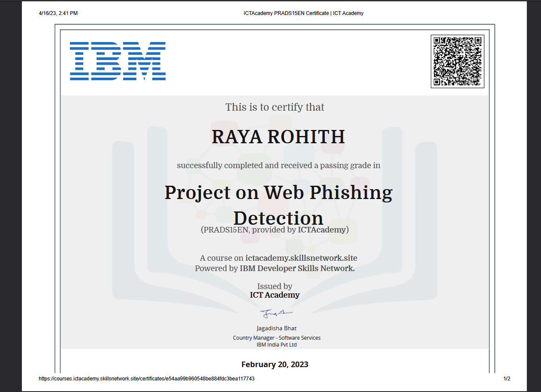Click the course title Project on Web Phishing
This screenshot has height=392, width=541.
click(x=278, y=193)
